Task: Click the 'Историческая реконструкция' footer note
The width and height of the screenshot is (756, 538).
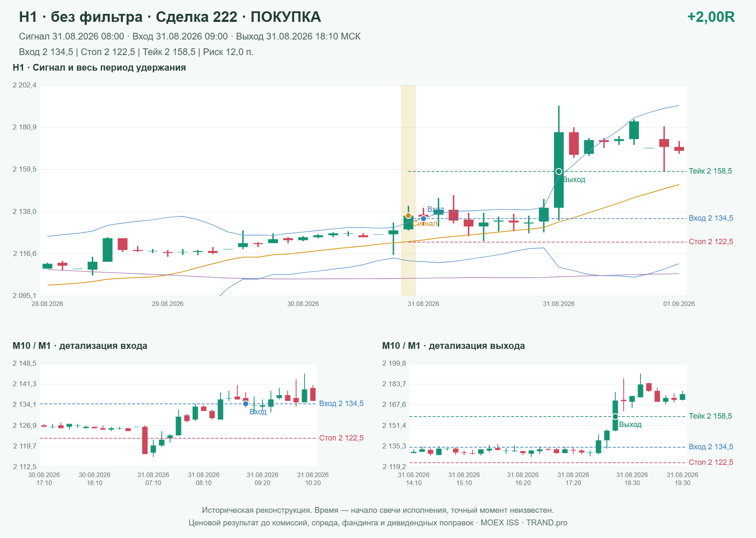Action: 378,510
